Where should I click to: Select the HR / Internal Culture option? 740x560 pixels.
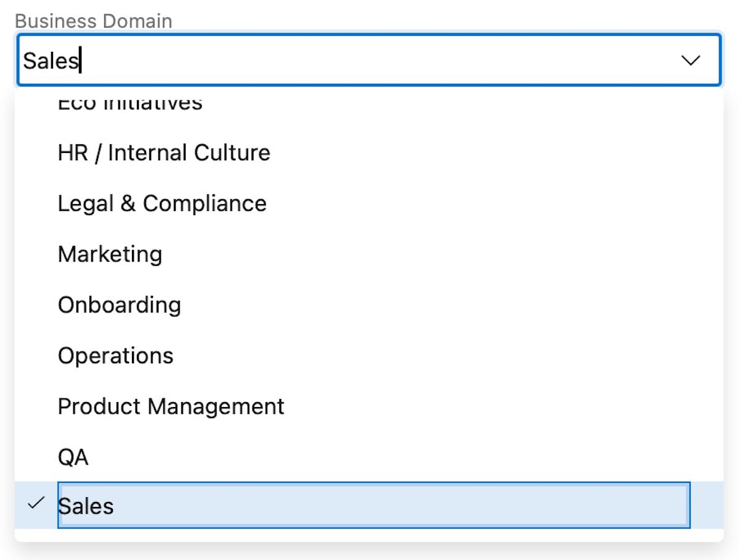[164, 153]
